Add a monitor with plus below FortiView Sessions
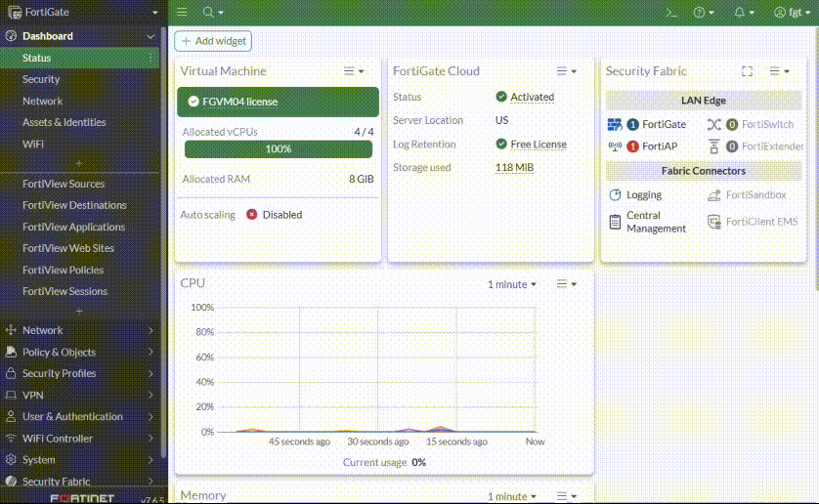Image resolution: width=819 pixels, height=504 pixels. click(79, 312)
